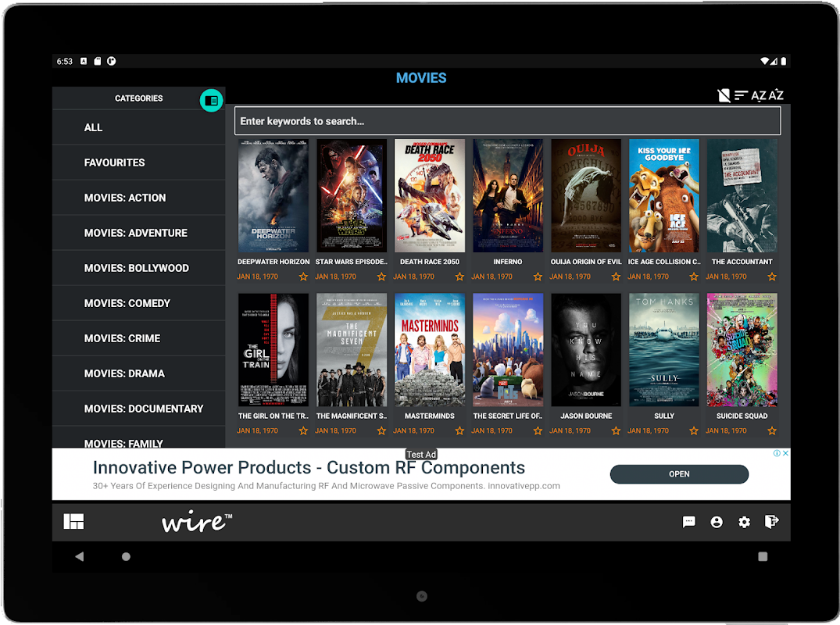840x625 pixels.
Task: Choose Movies: Comedy category
Action: (127, 303)
